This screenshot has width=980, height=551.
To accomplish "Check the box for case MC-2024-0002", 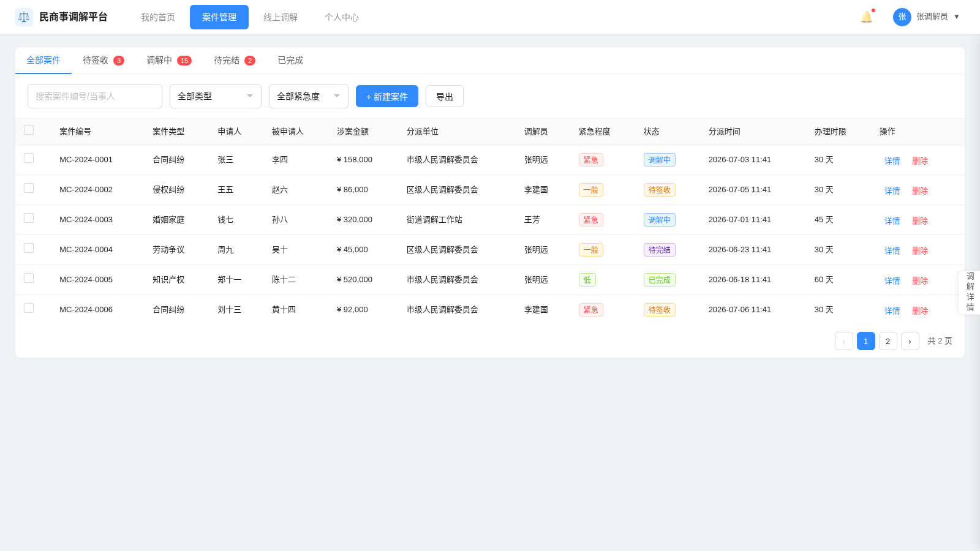I will click(x=29, y=188).
